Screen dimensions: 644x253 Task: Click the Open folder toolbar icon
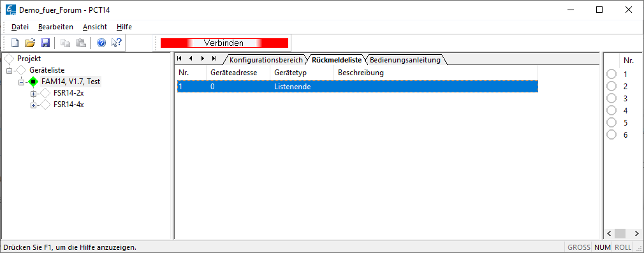[30, 43]
